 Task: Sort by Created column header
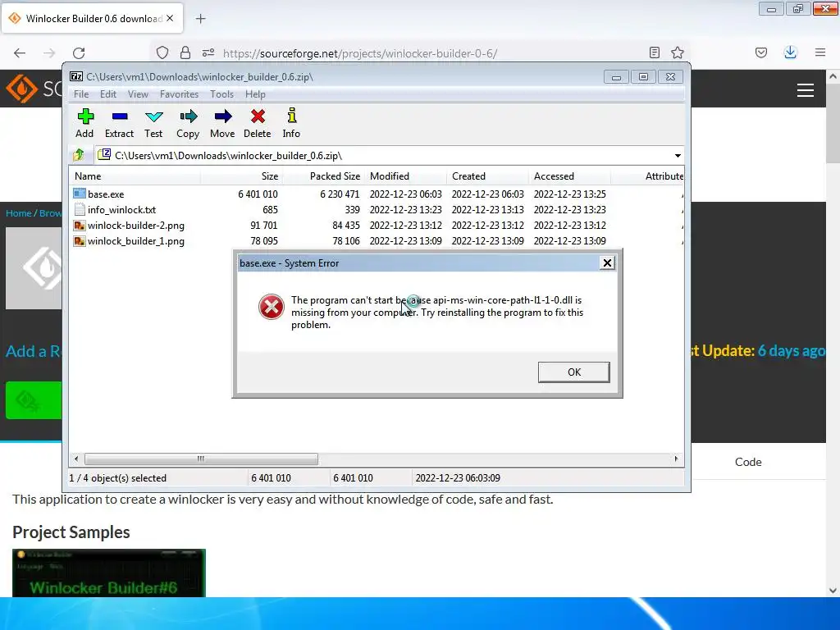pos(487,176)
